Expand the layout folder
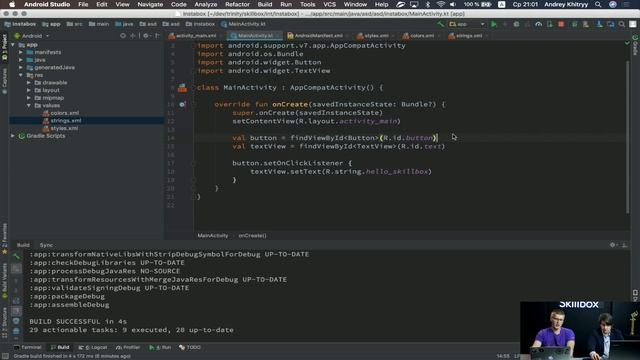 (29, 90)
